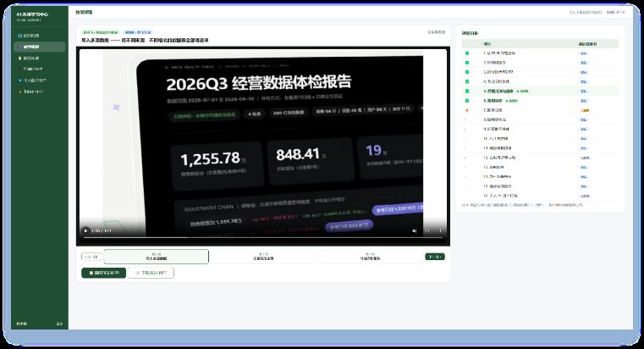This screenshot has height=349, width=644.
Task: Click the grey status badge on course item 16
Action: (585, 196)
